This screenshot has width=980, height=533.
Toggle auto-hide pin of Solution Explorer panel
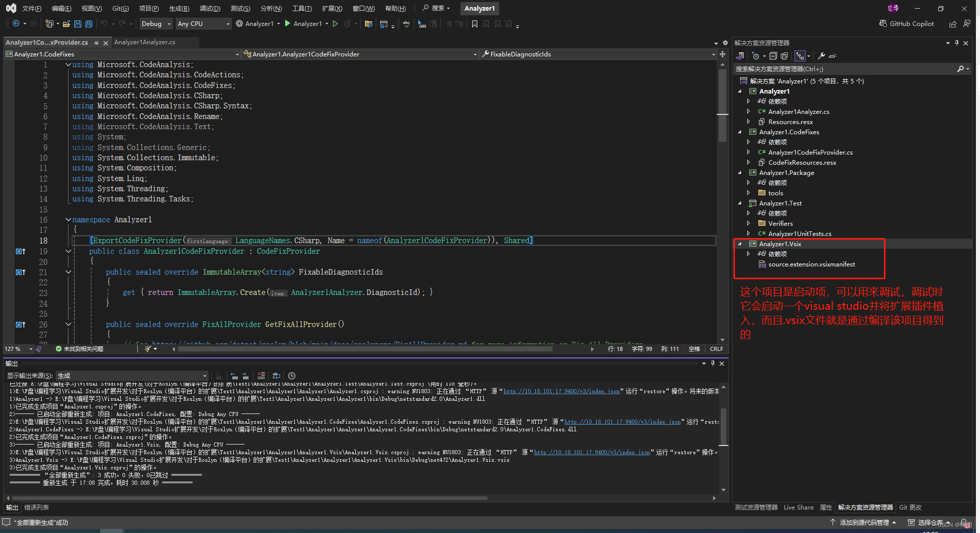pyautogui.click(x=957, y=43)
